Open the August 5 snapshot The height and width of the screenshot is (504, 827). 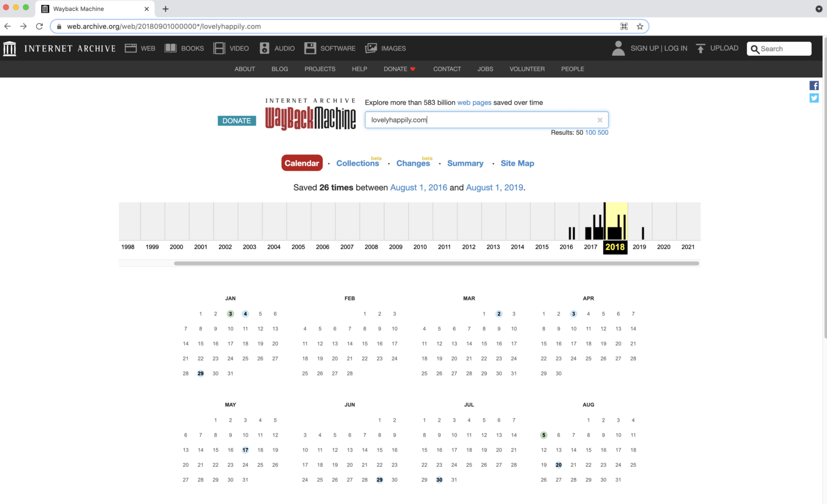click(x=544, y=435)
